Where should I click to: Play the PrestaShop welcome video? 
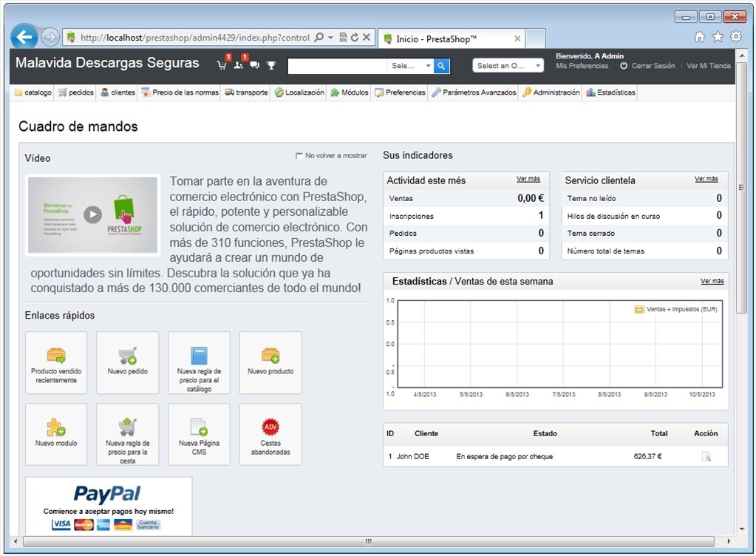pos(92,214)
